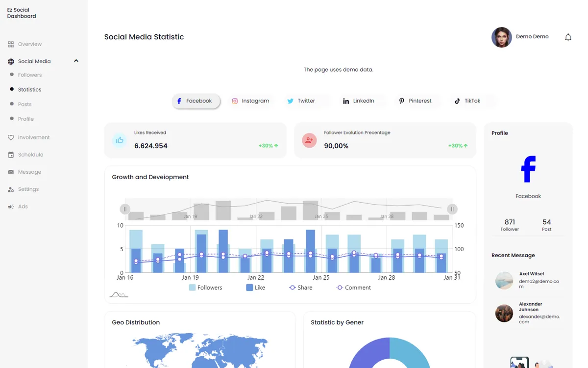Click the Ez Social Dashboard logo text
This screenshot has height=368, width=588.
click(22, 13)
